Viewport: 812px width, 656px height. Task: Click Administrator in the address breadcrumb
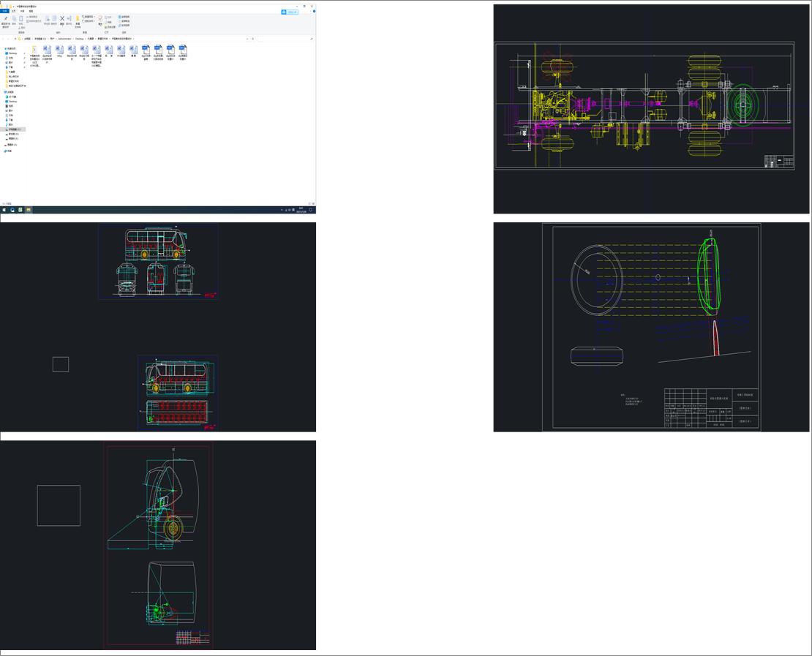point(64,38)
